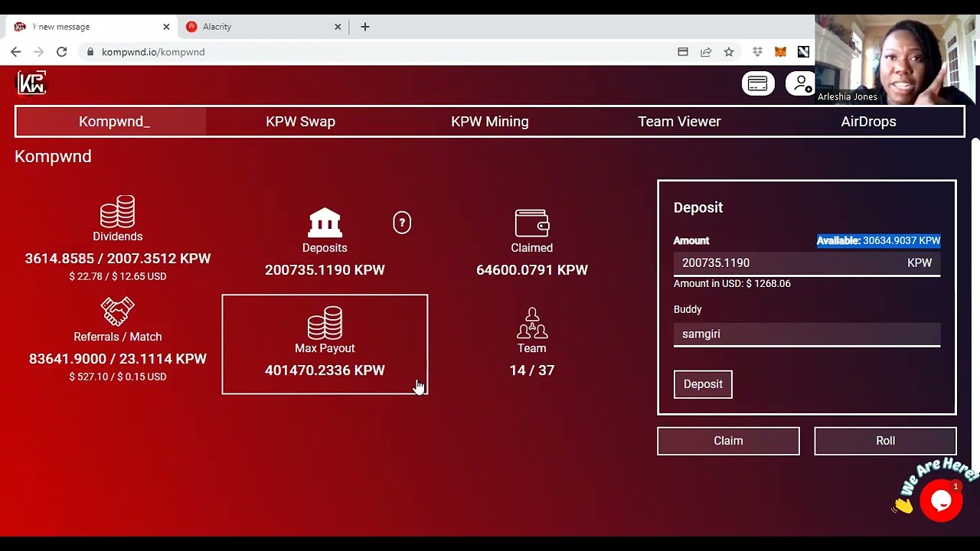Viewport: 980px width, 551px height.
Task: Switch to the new message browser tab
Action: pos(92,27)
